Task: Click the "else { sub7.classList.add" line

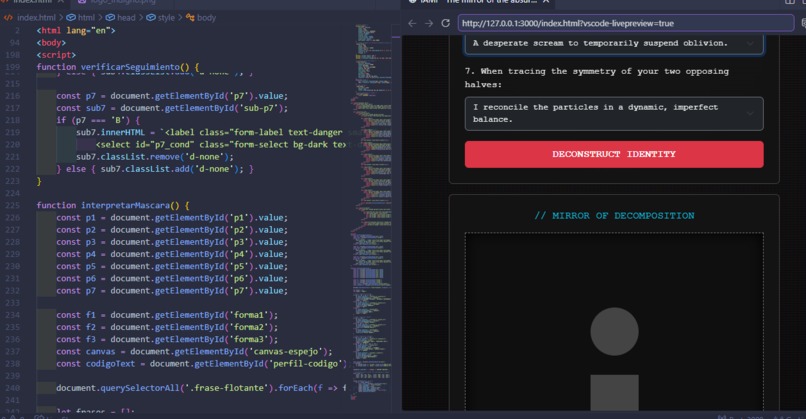Action: pos(155,169)
